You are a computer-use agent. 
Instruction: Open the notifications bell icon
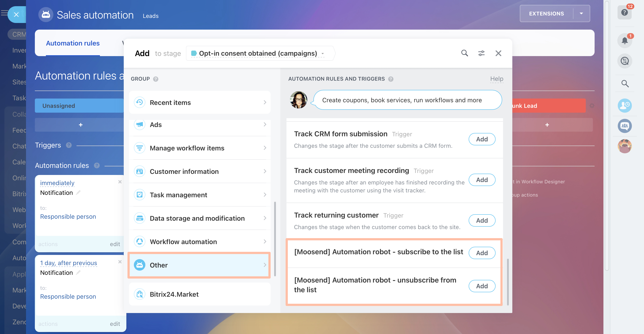click(x=625, y=40)
